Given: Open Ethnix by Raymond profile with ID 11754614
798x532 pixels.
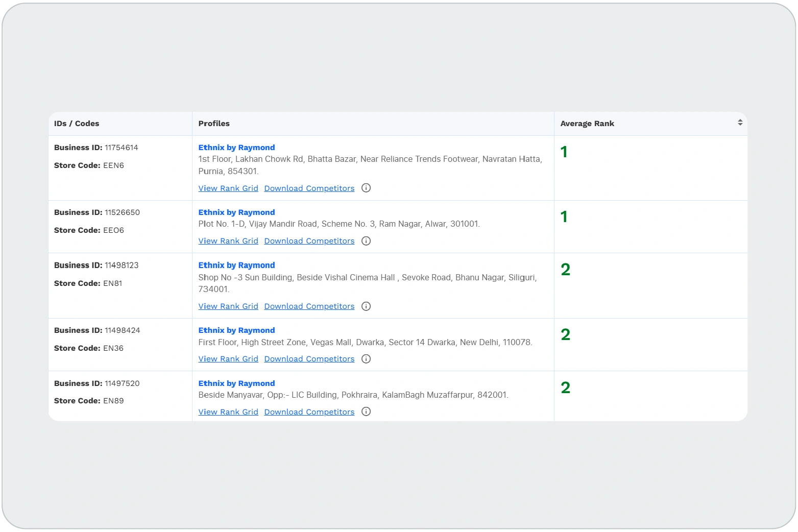Looking at the screenshot, I should (x=236, y=148).
